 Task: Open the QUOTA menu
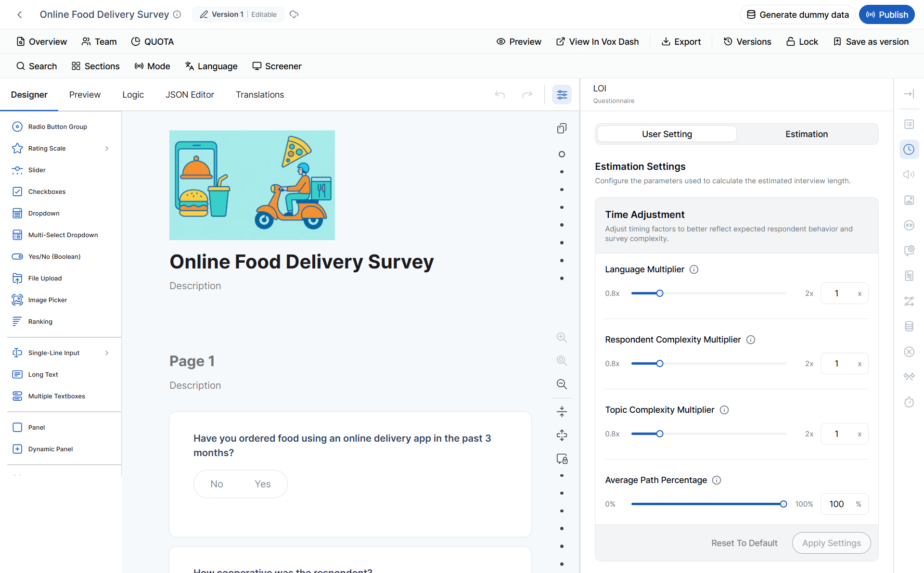(x=153, y=42)
